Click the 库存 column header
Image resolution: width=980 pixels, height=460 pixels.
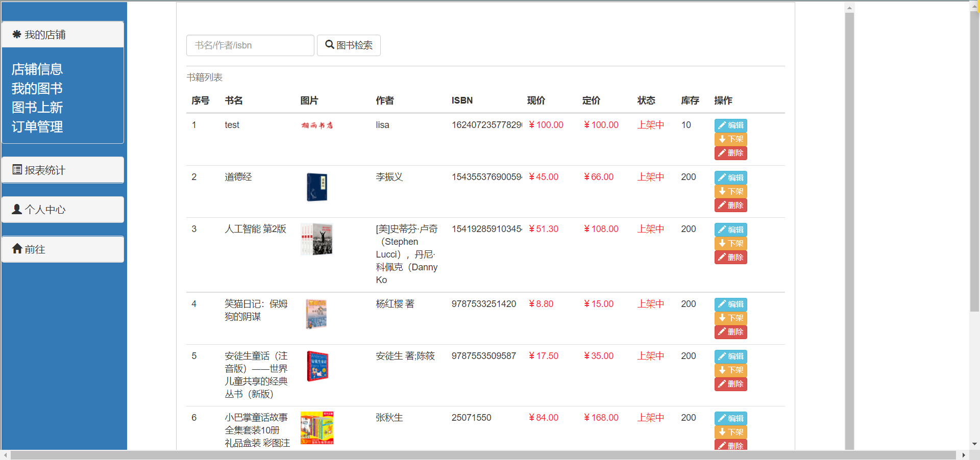(690, 100)
